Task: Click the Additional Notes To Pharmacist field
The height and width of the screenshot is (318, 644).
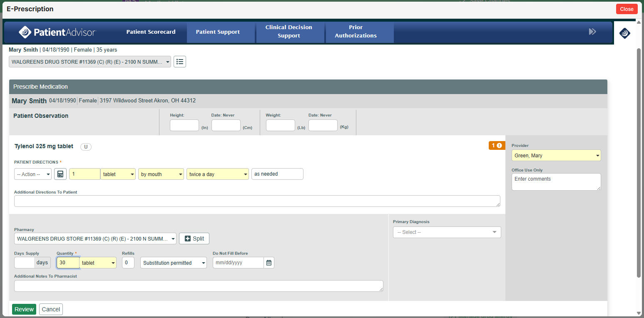Action: [x=199, y=286]
